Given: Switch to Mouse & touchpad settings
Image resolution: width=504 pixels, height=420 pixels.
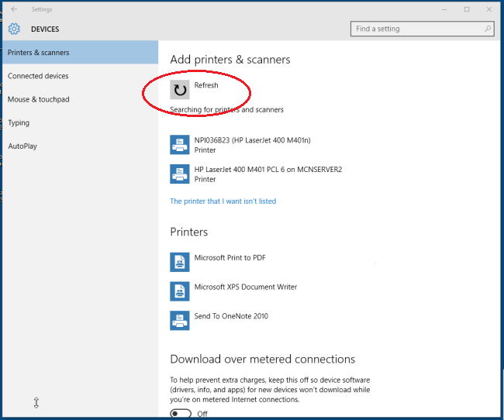Looking at the screenshot, I should point(39,99).
